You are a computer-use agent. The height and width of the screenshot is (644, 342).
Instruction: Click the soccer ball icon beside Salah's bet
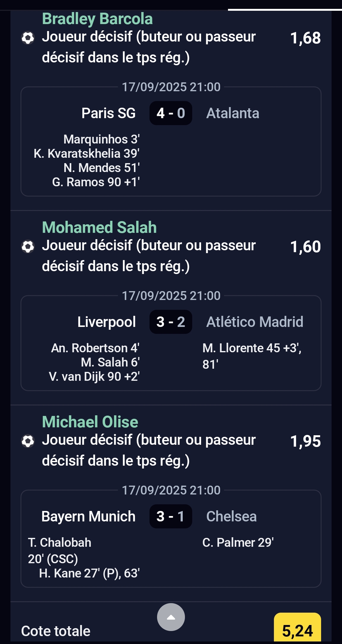(x=28, y=247)
